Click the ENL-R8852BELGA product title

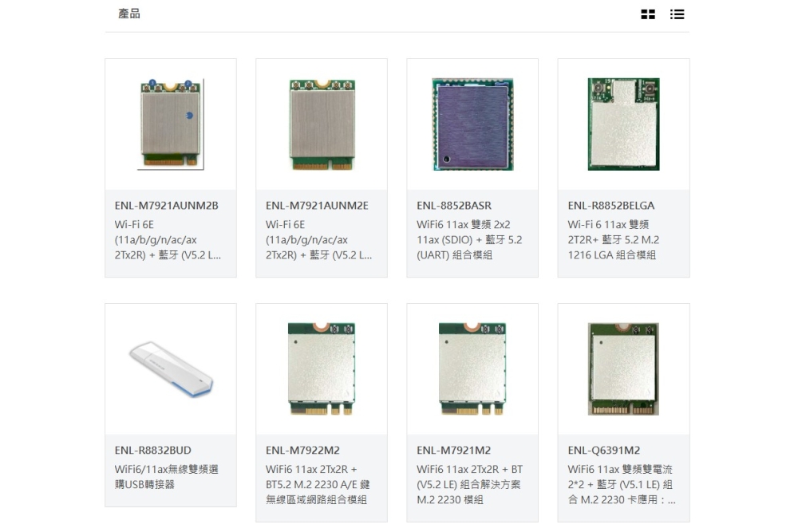click(611, 206)
